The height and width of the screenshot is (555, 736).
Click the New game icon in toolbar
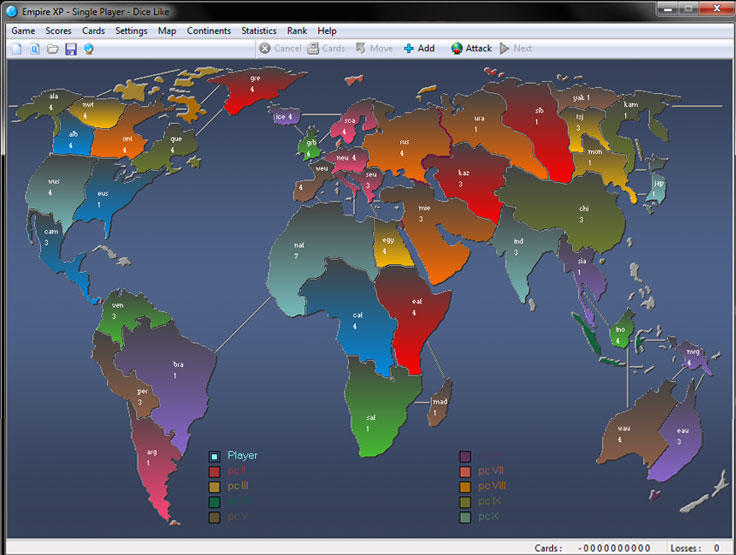click(x=16, y=48)
